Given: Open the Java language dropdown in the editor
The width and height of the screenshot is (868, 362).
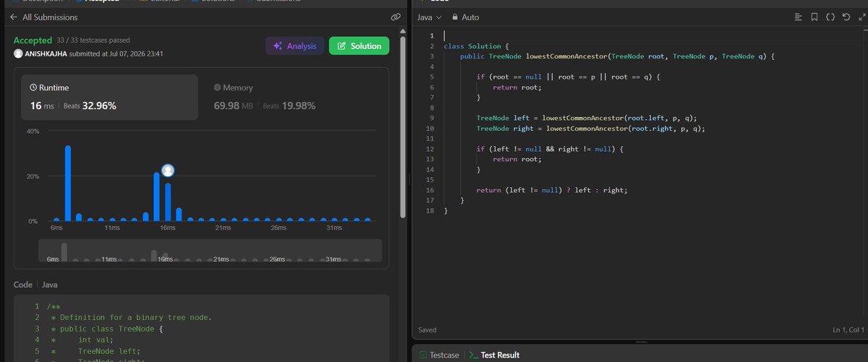Looking at the screenshot, I should tap(429, 17).
